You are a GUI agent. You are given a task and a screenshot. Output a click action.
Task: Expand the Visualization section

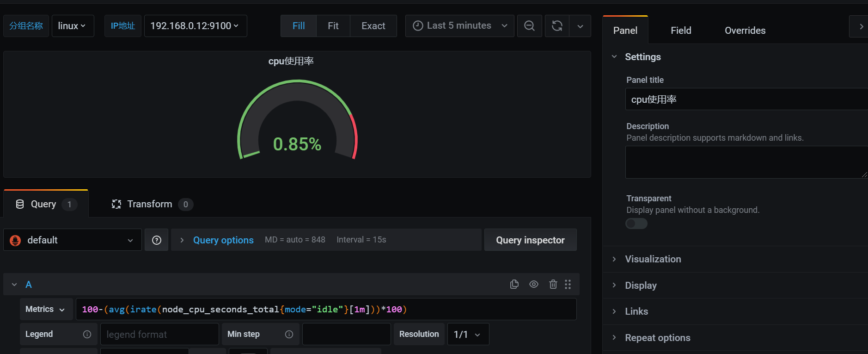(x=653, y=259)
